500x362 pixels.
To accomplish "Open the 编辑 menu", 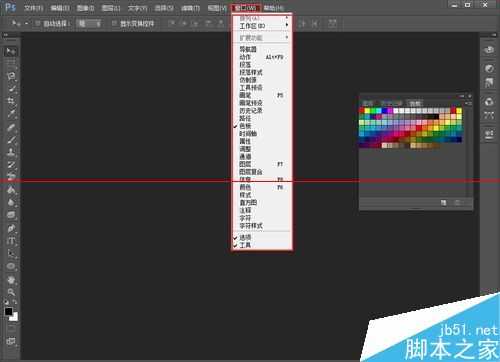I will click(x=60, y=8).
